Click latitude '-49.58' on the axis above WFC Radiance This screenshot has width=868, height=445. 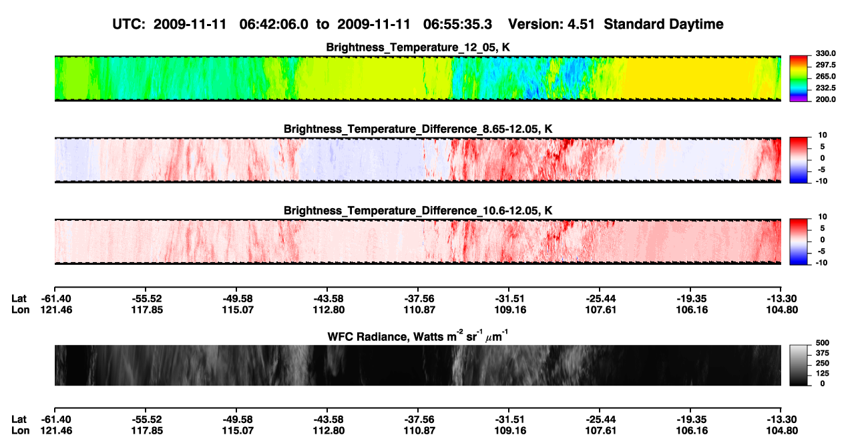[x=236, y=298]
